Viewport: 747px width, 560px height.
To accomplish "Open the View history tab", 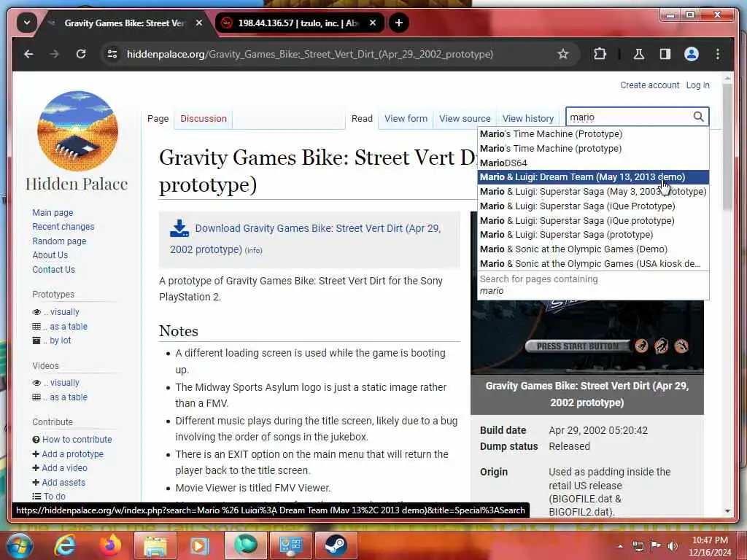I will coord(528,119).
